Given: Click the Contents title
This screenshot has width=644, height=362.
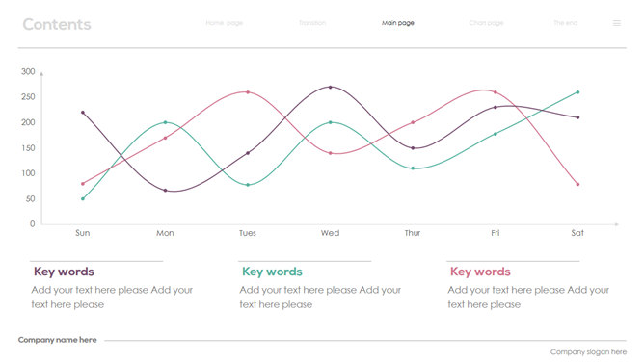Looking at the screenshot, I should pos(57,25).
